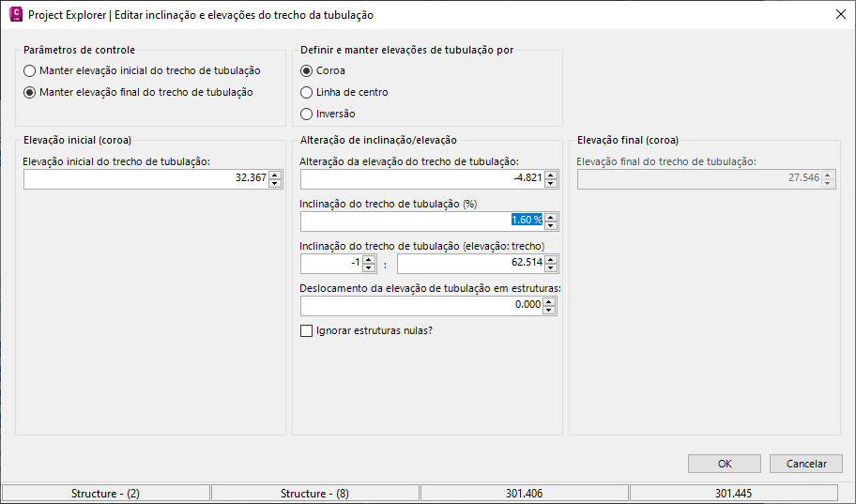Screen dimensions: 856x504
Task: Select Manter elevação inicial do trecho radio
Action: coord(30,70)
